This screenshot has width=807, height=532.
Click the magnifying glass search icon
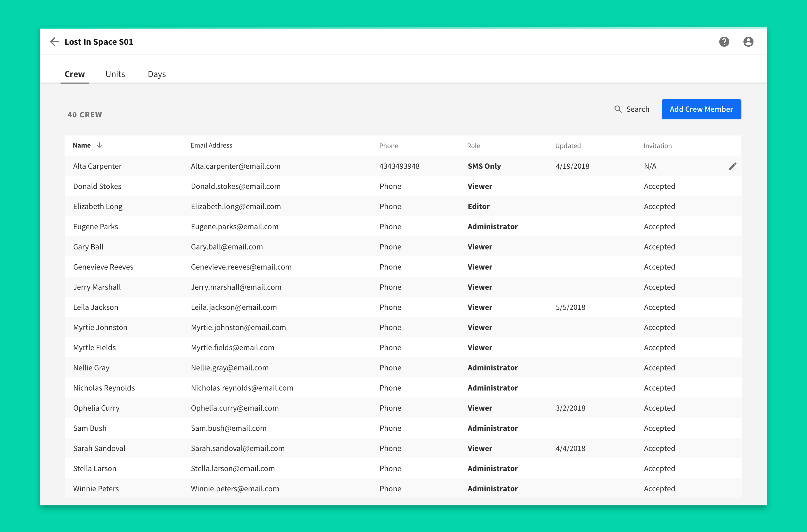tap(618, 109)
